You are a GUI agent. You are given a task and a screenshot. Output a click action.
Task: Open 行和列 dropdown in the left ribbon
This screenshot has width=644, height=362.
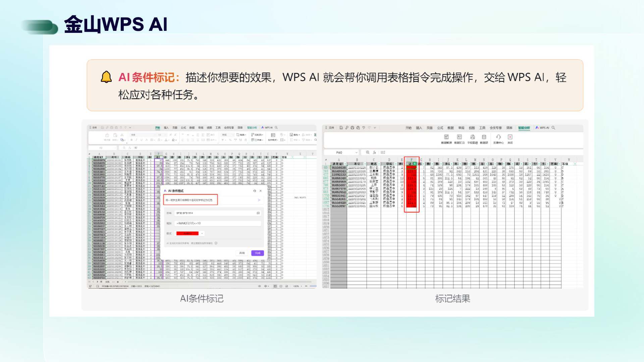pyautogui.click(x=257, y=135)
